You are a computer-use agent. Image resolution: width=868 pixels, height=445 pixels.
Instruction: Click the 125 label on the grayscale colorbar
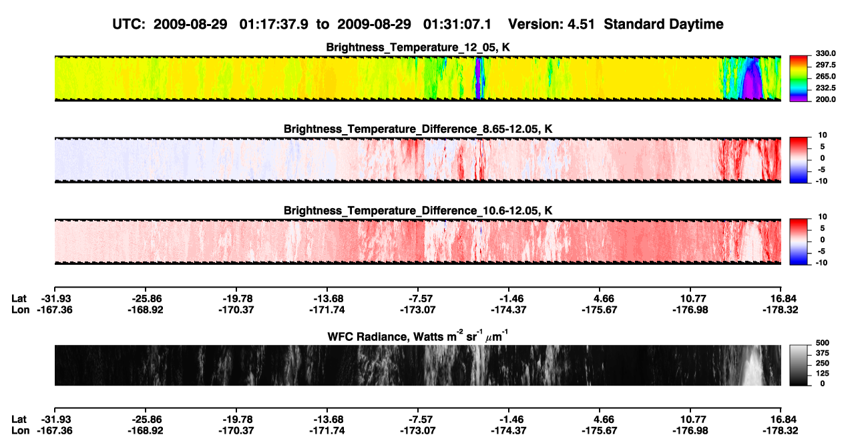coord(822,374)
